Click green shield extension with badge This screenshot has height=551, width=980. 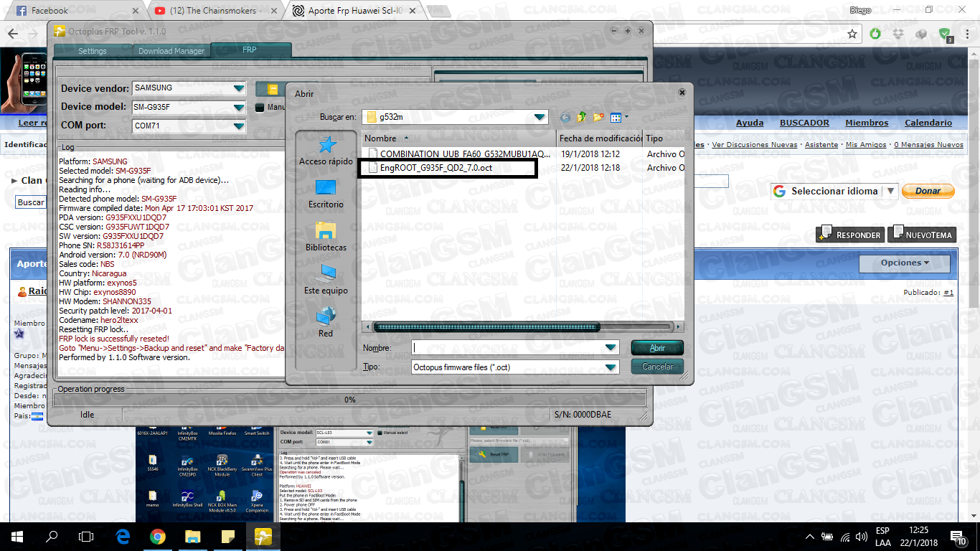pyautogui.click(x=945, y=34)
